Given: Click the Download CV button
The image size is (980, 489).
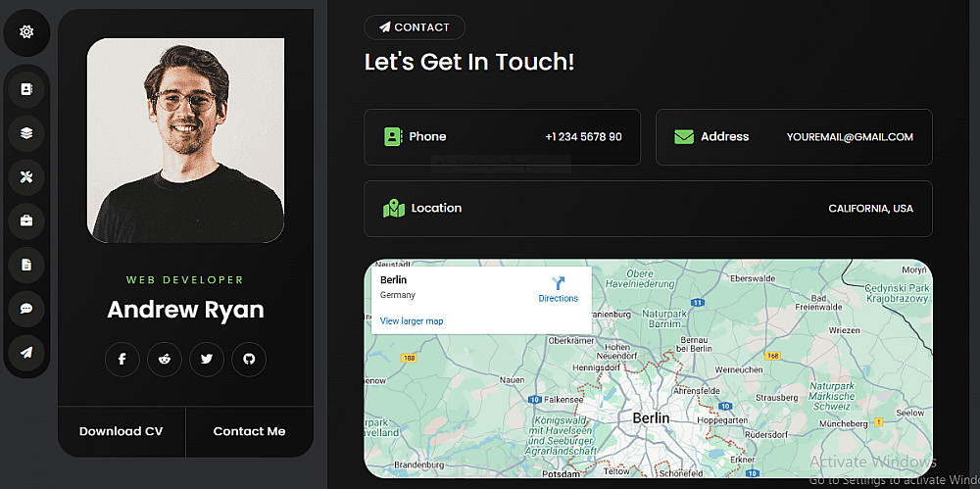Looking at the screenshot, I should (x=122, y=431).
